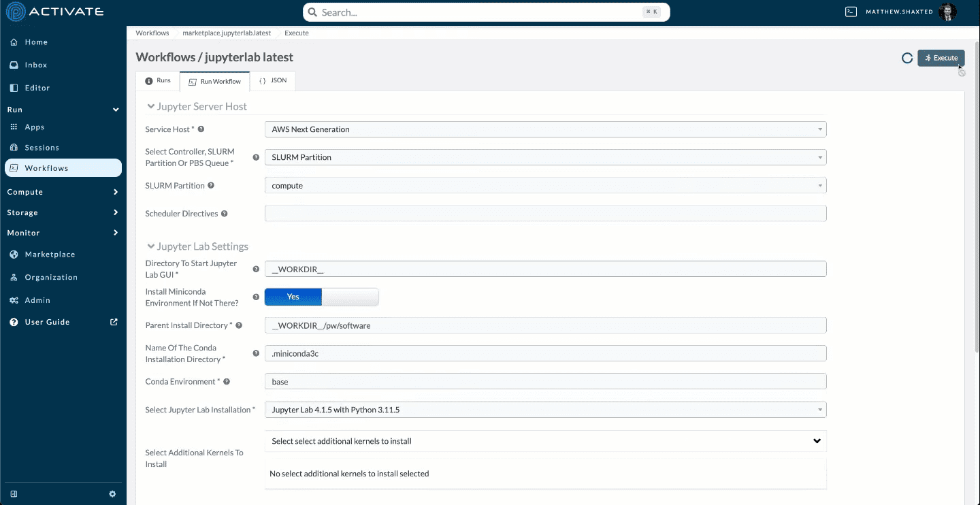This screenshot has width=980, height=505.
Task: Open the user avatar menu
Action: 947,12
